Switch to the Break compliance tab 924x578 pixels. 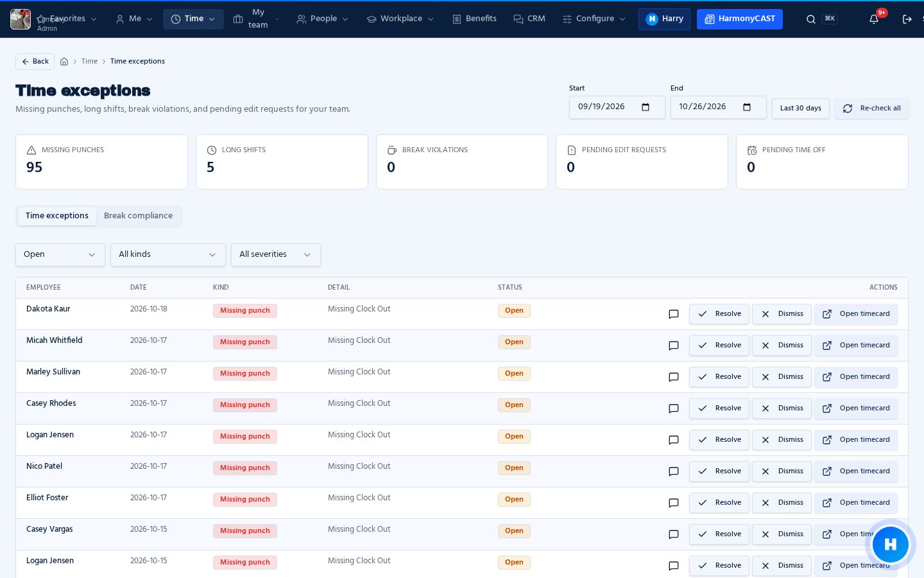pyautogui.click(x=139, y=216)
